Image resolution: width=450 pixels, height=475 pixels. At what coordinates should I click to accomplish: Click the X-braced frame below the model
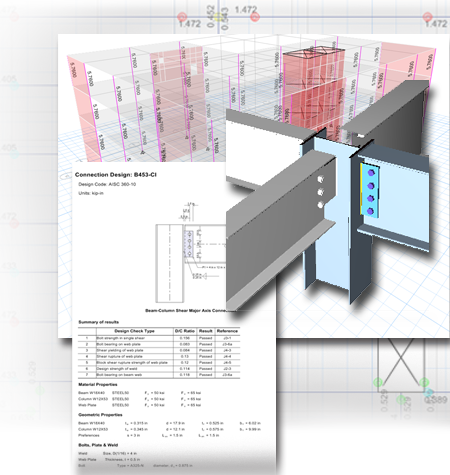click(x=401, y=365)
